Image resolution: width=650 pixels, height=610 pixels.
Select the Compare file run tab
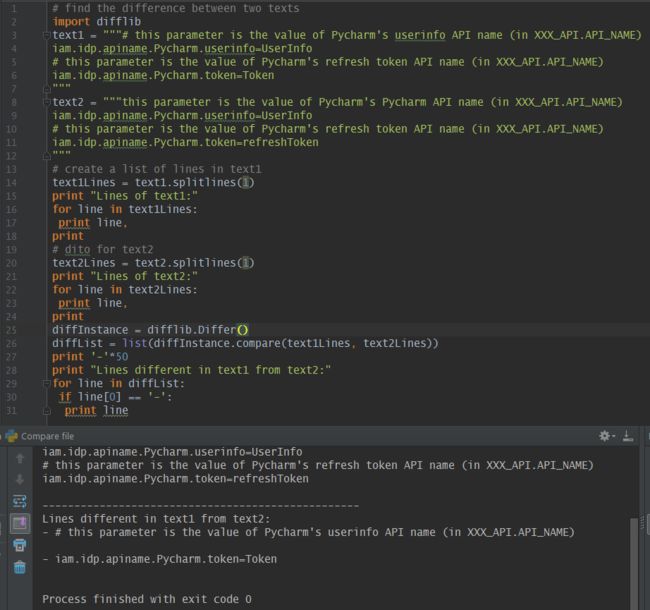pos(47,436)
